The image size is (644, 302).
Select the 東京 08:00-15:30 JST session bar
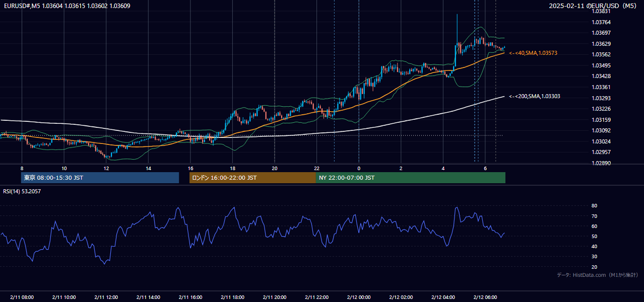(x=100, y=178)
